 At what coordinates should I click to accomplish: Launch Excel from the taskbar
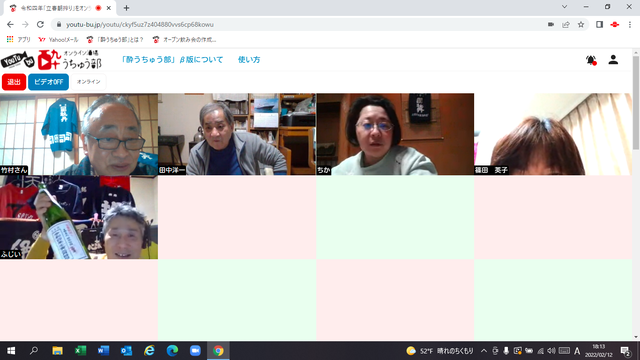click(80, 351)
